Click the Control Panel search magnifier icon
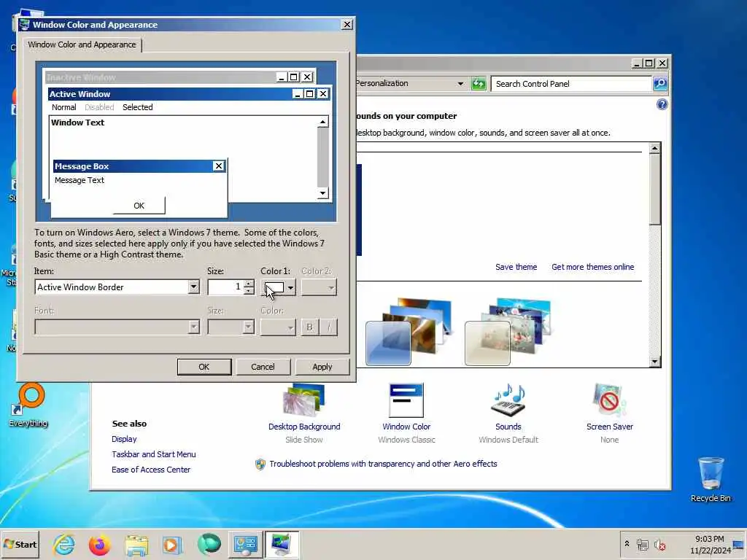Image resolution: width=747 pixels, height=560 pixels. (659, 84)
